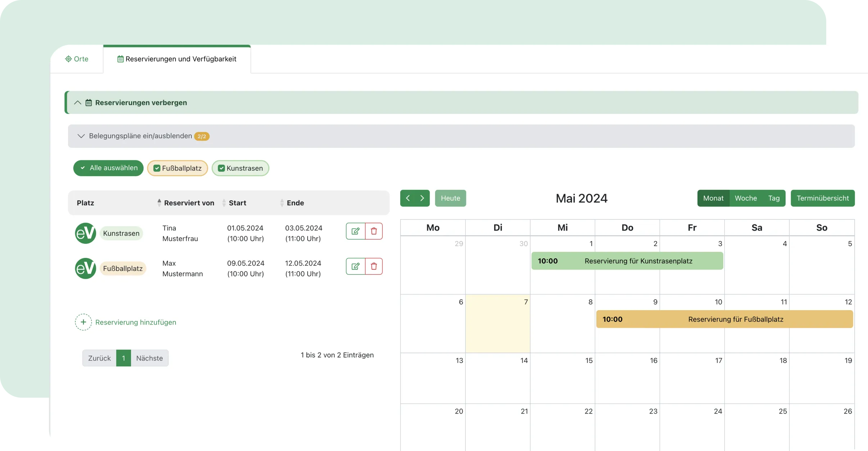Sort table by Reserviert von column

tap(189, 203)
